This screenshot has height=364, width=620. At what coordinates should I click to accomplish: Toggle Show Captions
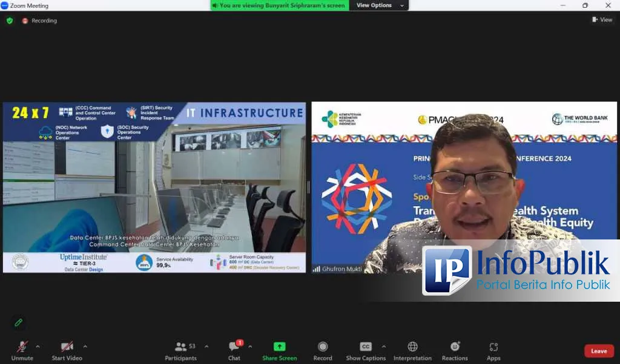(366, 351)
